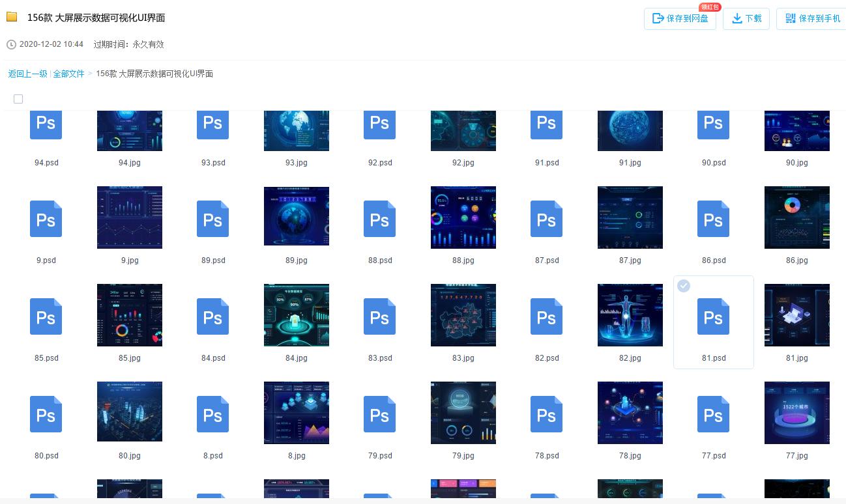Image resolution: width=846 pixels, height=504 pixels.
Task: Click 保存到手机 button
Action: pos(812,19)
